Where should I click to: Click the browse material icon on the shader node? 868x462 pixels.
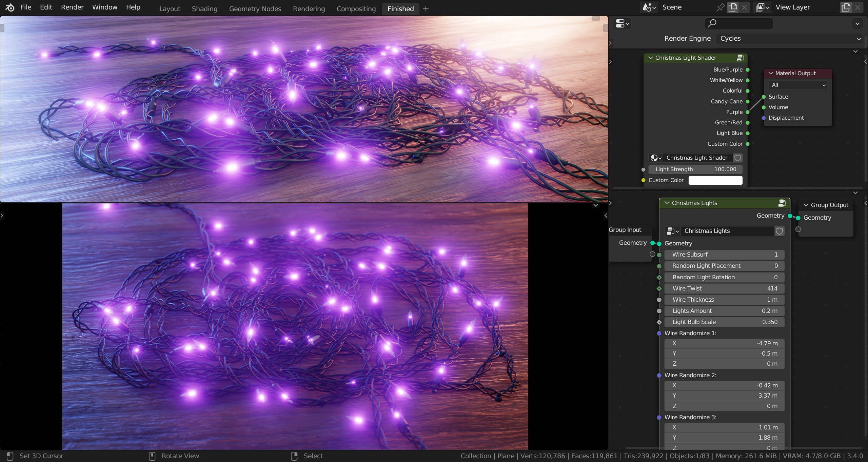(x=655, y=158)
